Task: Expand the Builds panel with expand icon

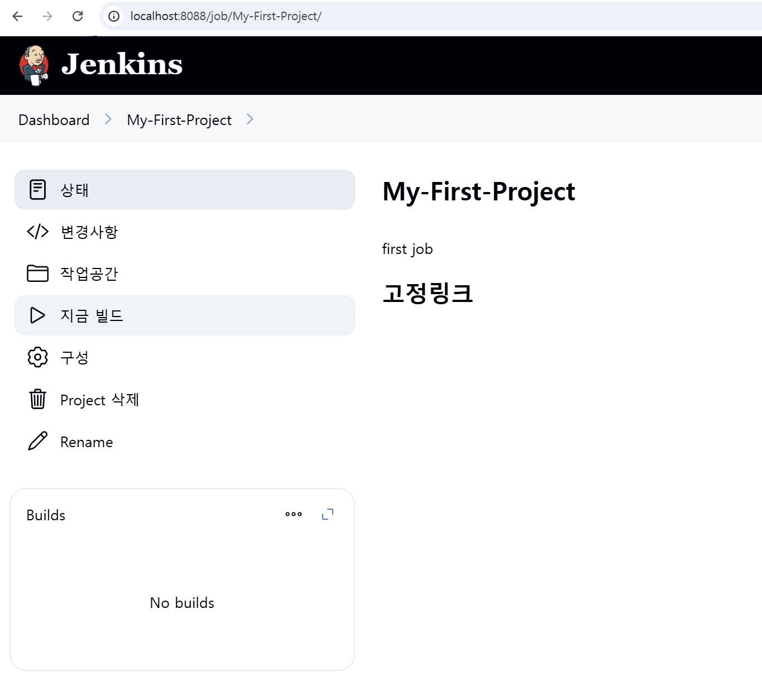Action: (328, 514)
